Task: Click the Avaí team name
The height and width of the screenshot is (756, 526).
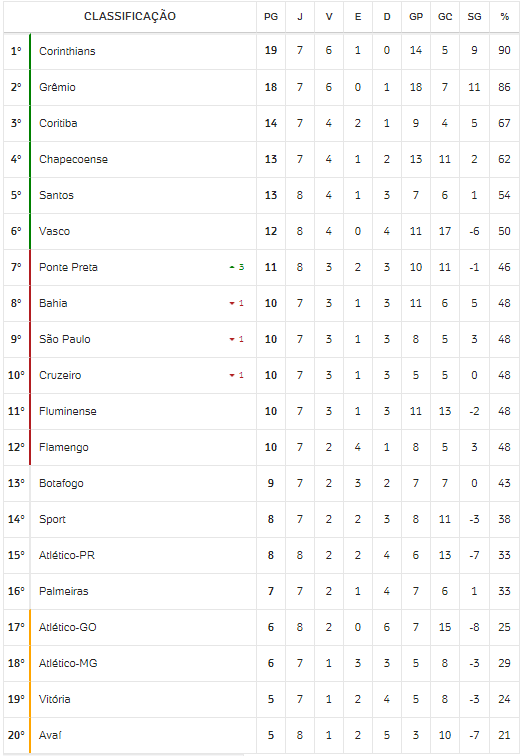Action: pyautogui.click(x=50, y=735)
